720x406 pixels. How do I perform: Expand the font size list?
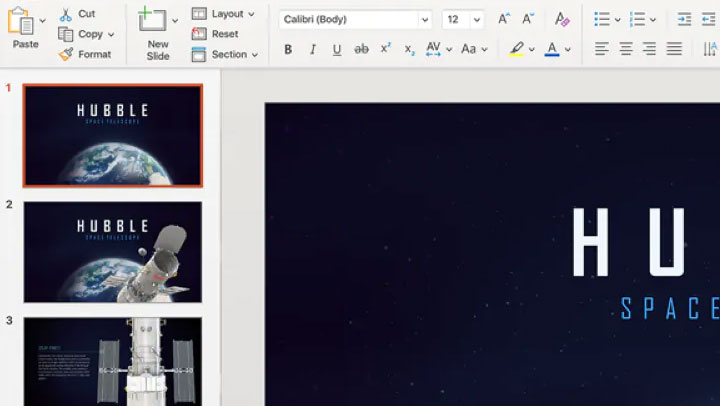point(477,20)
